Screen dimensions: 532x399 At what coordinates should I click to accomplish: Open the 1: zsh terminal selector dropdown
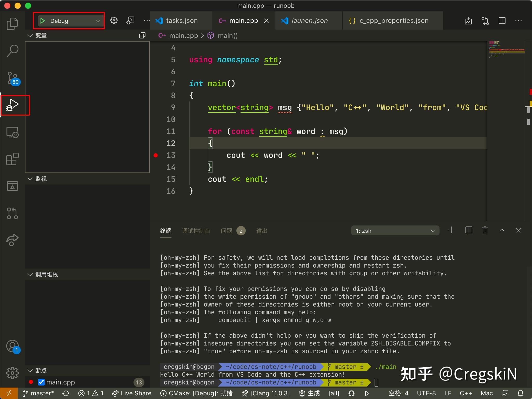click(x=395, y=230)
